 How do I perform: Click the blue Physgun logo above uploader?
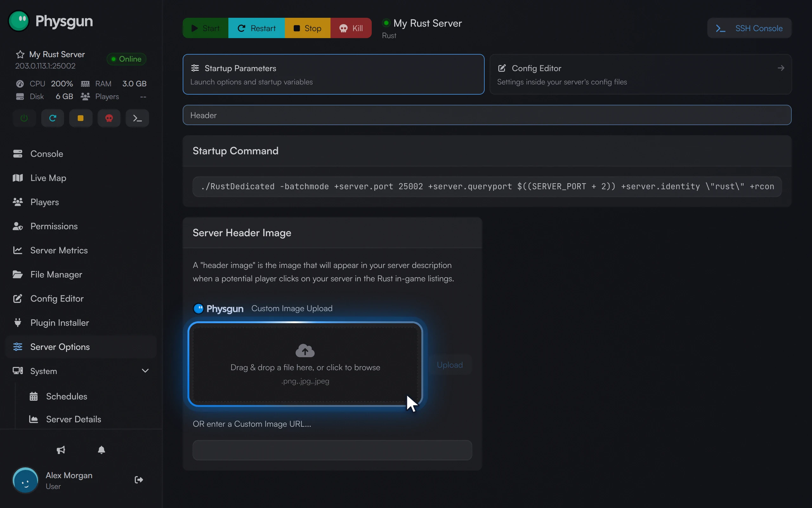pos(219,308)
